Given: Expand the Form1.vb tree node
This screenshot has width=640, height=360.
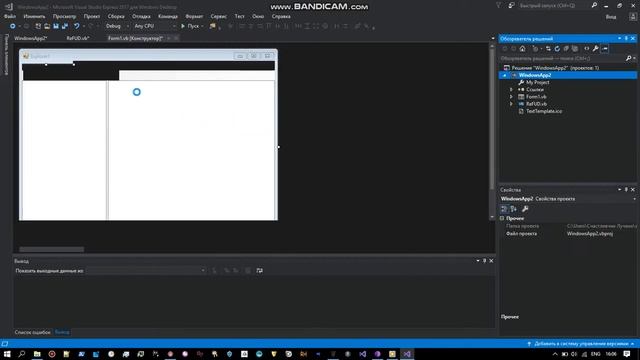Looking at the screenshot, I should (511, 97).
